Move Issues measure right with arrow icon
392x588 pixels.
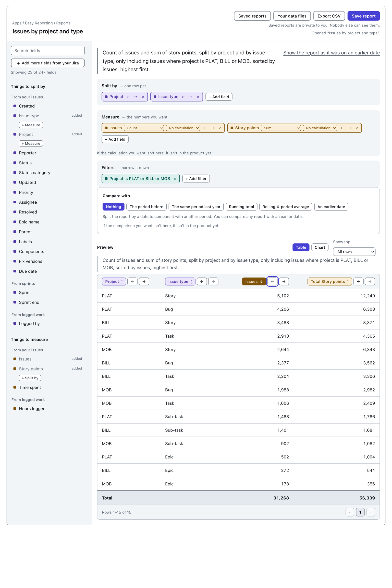point(212,128)
